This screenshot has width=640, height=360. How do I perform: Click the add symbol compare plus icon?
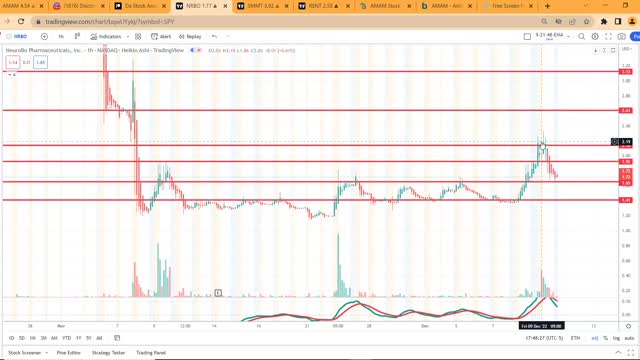(x=44, y=36)
